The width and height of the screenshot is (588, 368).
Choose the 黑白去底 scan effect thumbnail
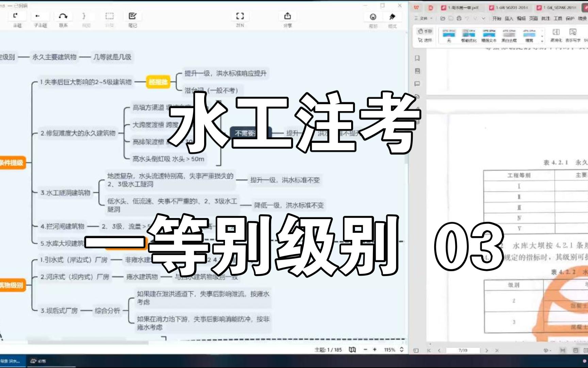click(x=509, y=35)
